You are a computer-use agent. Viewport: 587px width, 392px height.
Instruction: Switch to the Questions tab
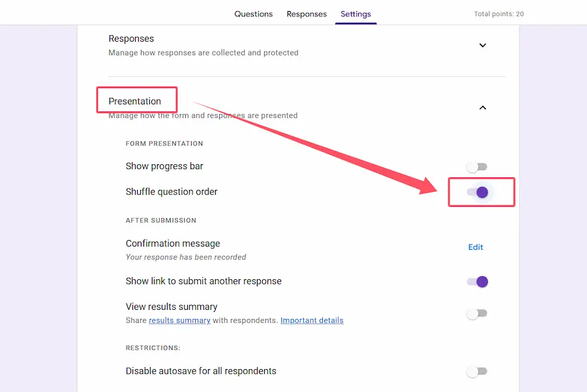(x=254, y=14)
